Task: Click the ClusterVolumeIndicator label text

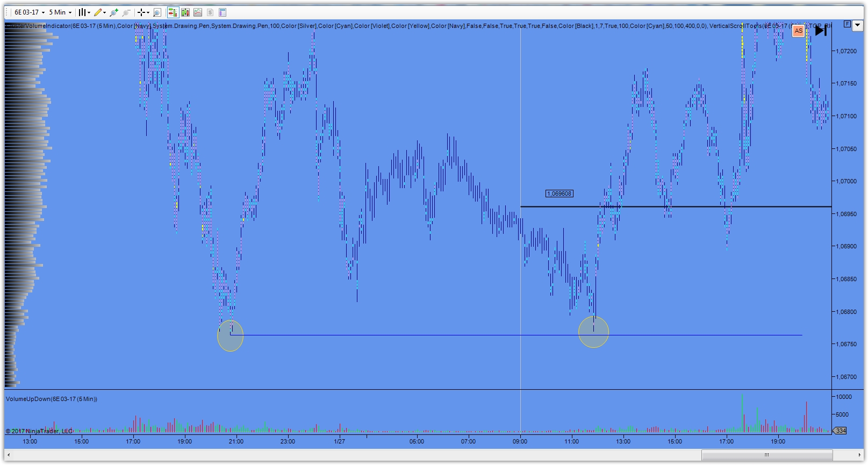Action: tap(38, 26)
